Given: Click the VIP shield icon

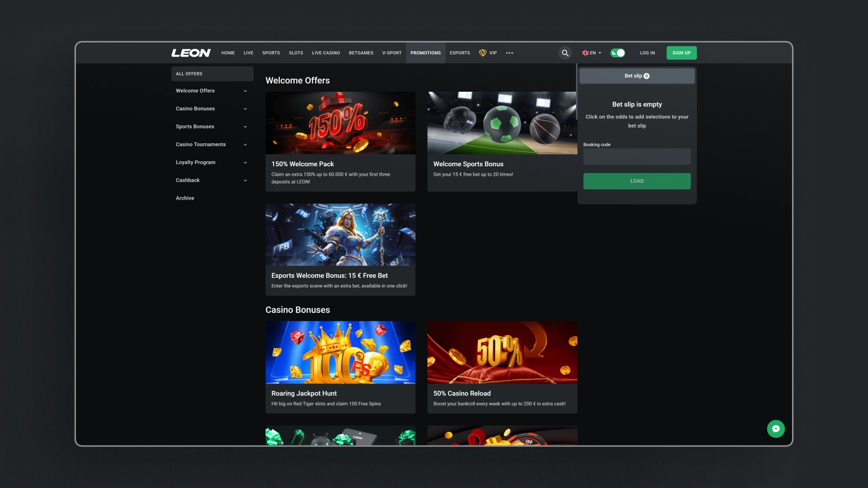Looking at the screenshot, I should (x=482, y=53).
